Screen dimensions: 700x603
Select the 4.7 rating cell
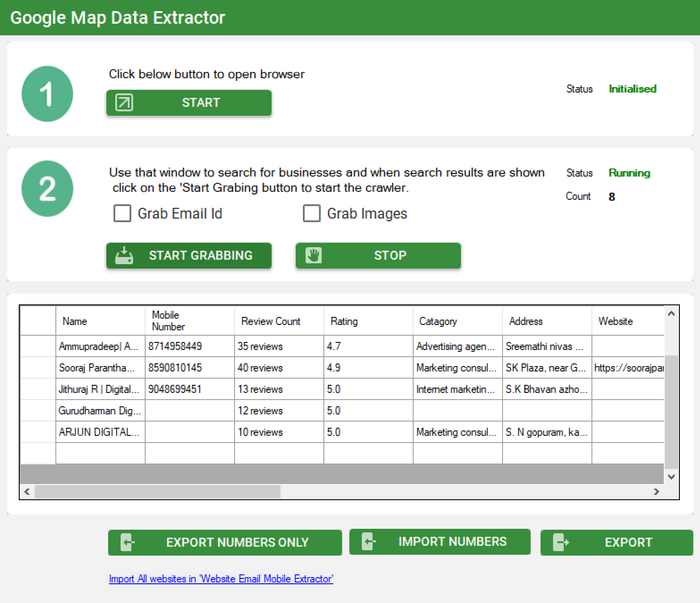tap(369, 346)
